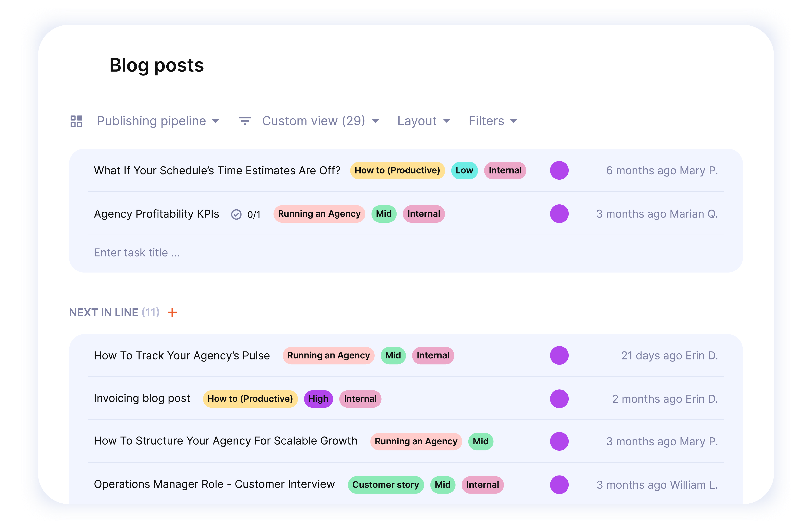This screenshot has width=812, height=528.
Task: Open the Invoicing blog post task
Action: pyautogui.click(x=142, y=399)
